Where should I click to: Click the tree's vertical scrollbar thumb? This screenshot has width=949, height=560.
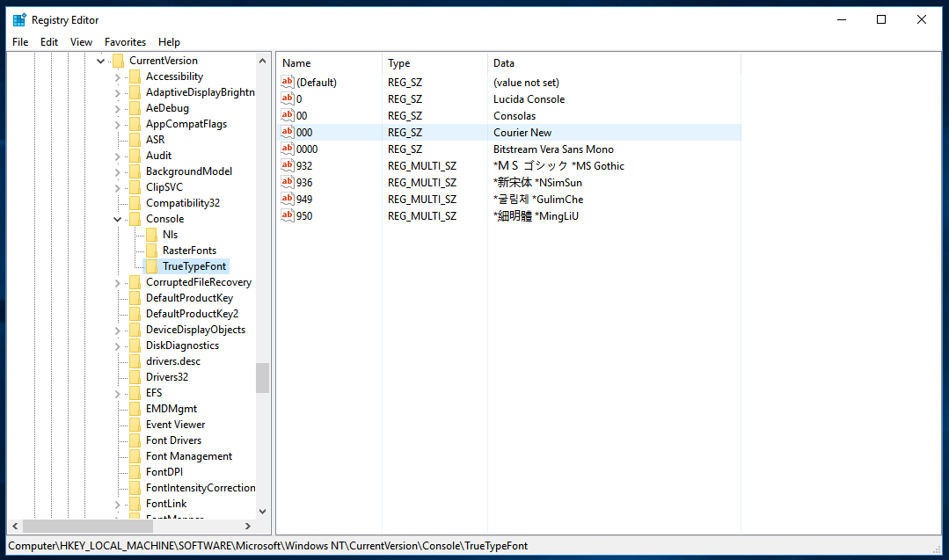coord(262,378)
